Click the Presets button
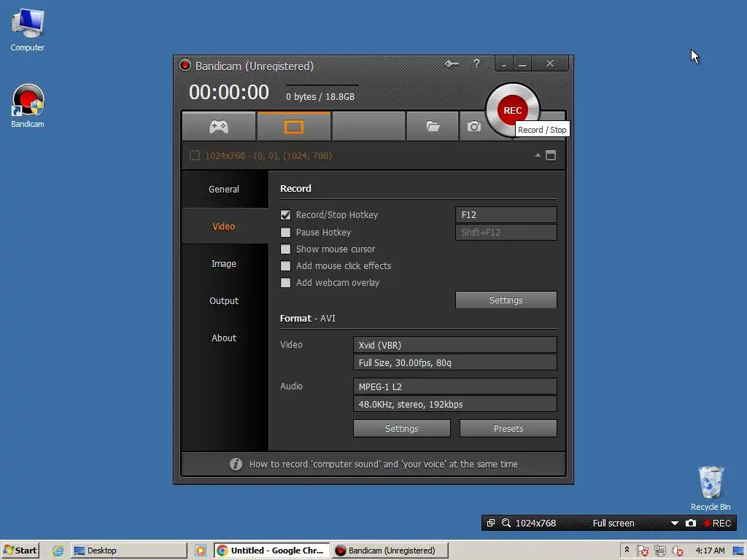The height and width of the screenshot is (560, 747). point(508,428)
